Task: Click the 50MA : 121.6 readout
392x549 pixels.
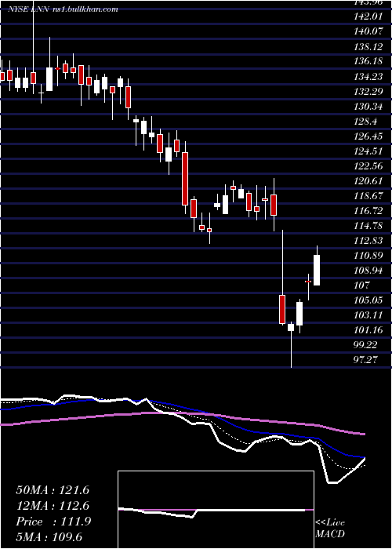Action: pos(53,490)
